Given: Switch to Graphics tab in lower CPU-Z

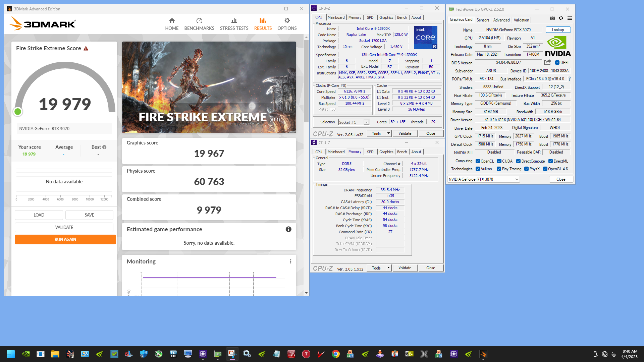Looking at the screenshot, I should [386, 152].
